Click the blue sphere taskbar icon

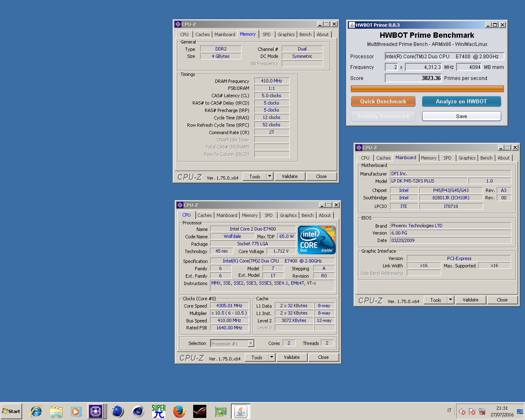tap(118, 411)
